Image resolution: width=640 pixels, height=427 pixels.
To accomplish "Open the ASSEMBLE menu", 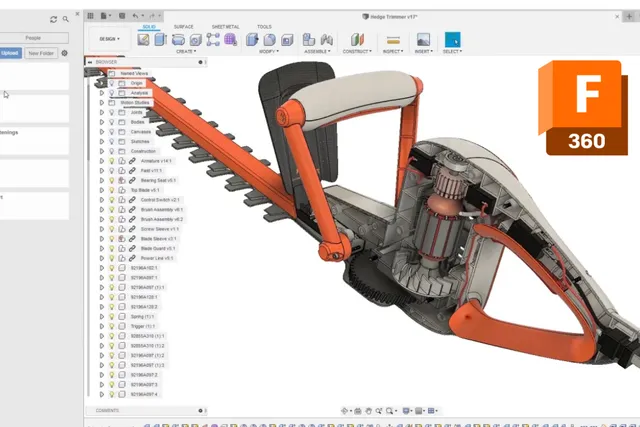I will tap(317, 51).
